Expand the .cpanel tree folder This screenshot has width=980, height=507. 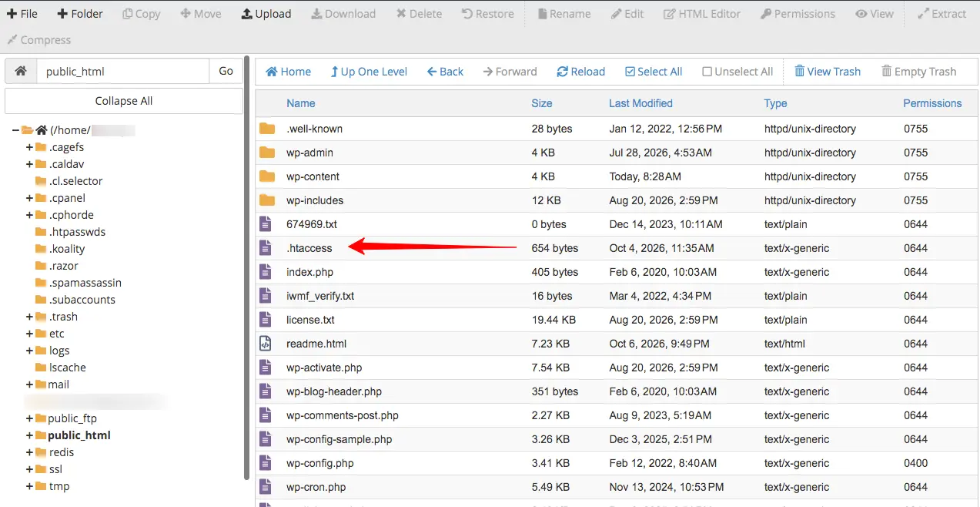pos(29,198)
